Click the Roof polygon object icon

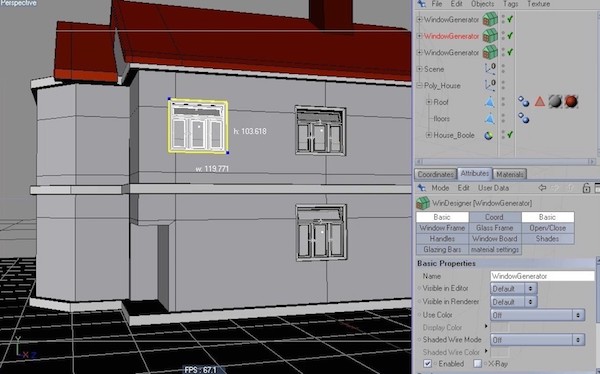tap(489, 102)
